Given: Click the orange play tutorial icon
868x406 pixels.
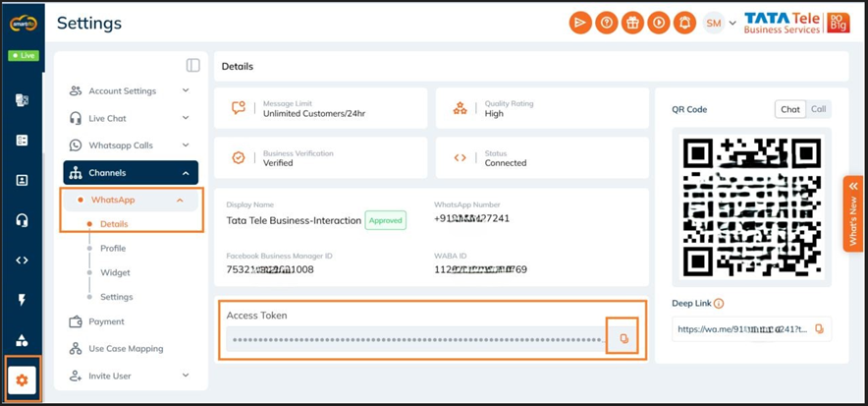Looking at the screenshot, I should (659, 23).
